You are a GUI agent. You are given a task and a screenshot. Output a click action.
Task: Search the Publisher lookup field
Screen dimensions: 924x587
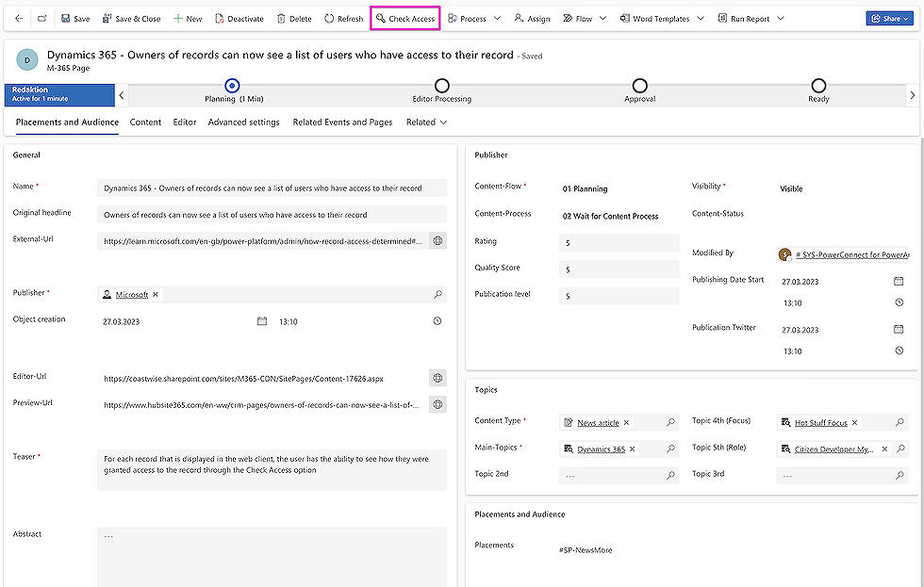coord(437,294)
